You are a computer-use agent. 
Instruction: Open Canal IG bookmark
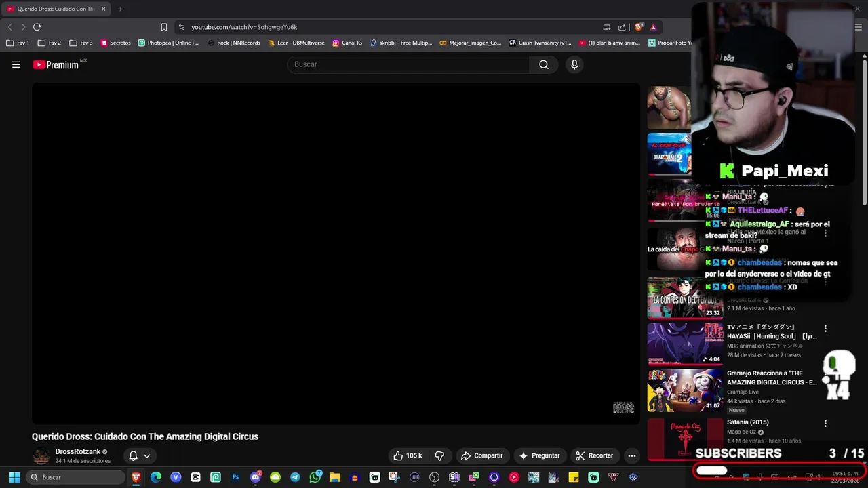click(x=347, y=43)
